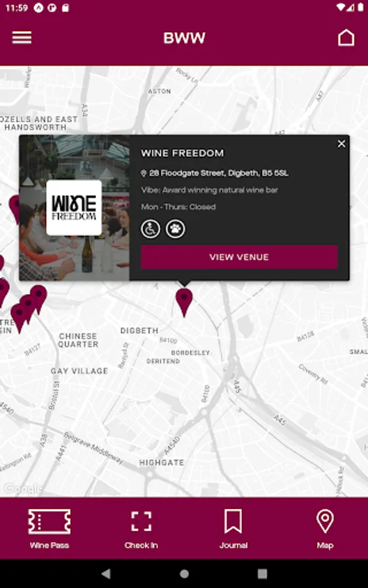Close the Wine Freedom popup card
Viewport: 368px width, 588px height.
[x=341, y=144]
